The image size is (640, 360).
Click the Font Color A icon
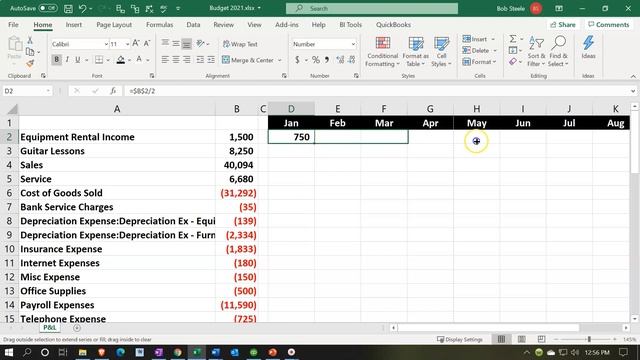[139, 60]
